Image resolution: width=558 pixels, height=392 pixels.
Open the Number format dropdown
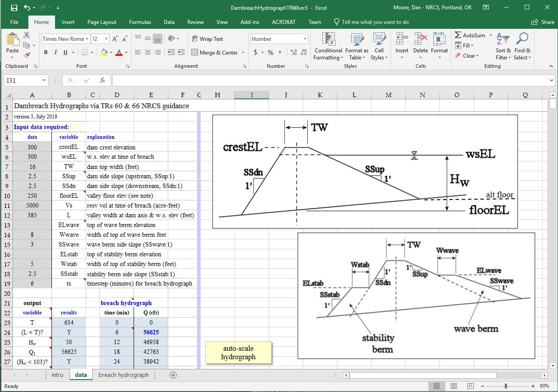[x=305, y=39]
